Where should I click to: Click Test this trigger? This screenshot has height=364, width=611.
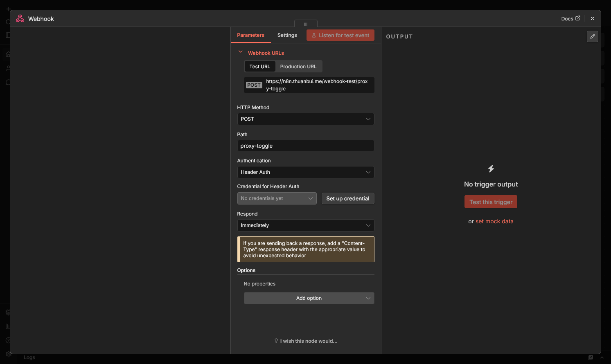(491, 202)
